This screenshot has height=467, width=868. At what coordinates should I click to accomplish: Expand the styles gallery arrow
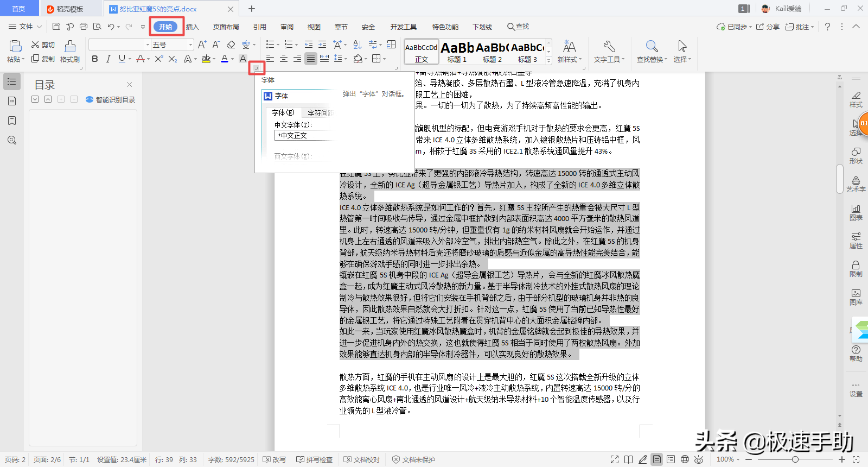coord(548,60)
